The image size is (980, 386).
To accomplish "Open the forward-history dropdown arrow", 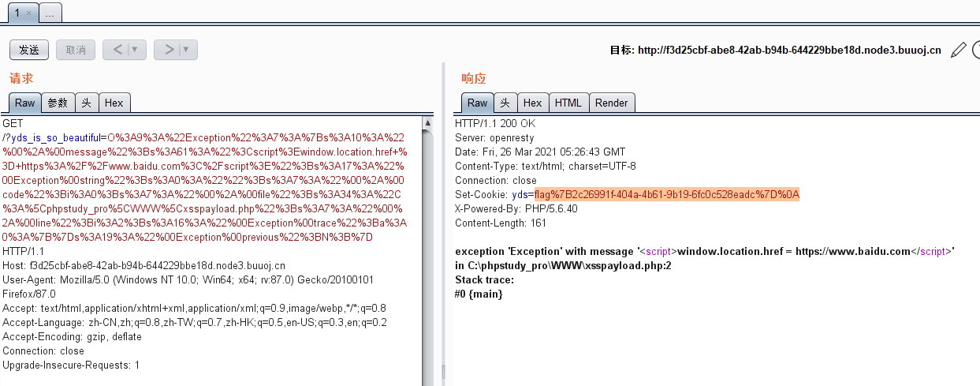I will [188, 50].
